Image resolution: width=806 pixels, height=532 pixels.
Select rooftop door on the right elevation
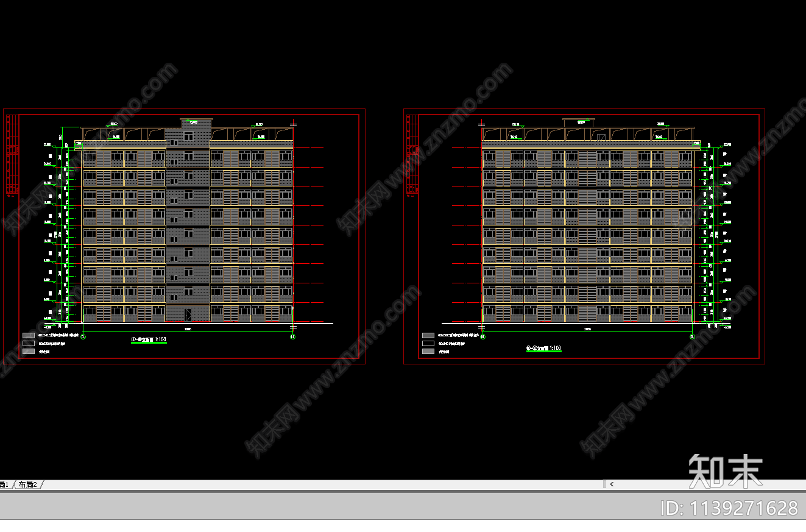[x=600, y=137]
